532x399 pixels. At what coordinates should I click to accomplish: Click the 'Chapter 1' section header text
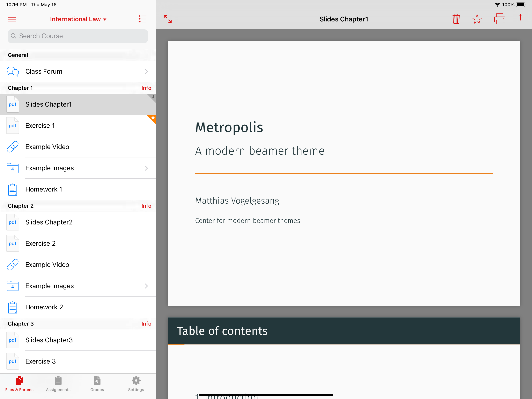[20, 88]
